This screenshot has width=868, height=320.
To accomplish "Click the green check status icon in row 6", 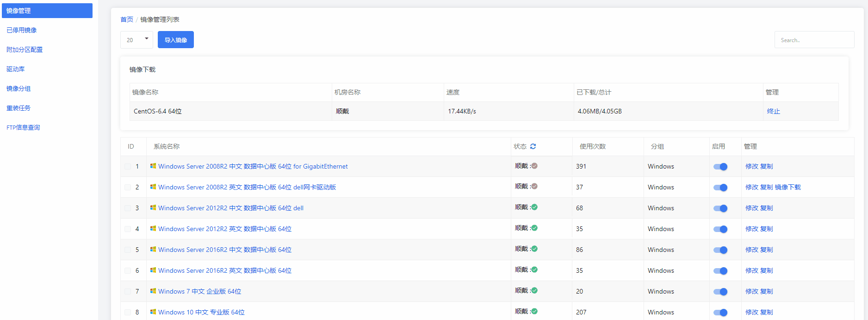I will (534, 270).
